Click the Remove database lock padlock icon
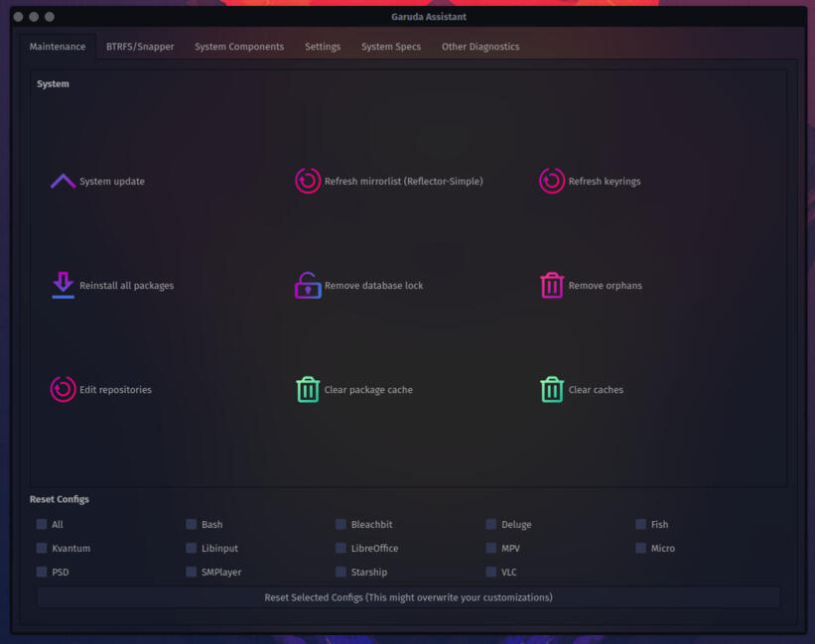Screen dimensions: 815x644 click(x=308, y=285)
